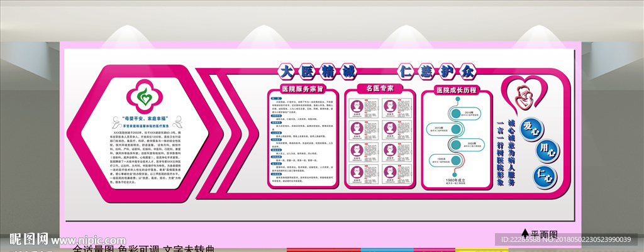The width and height of the screenshot is (644, 252).
Task: Open the 医院服务宗旨 panel header
Action: tap(303, 89)
